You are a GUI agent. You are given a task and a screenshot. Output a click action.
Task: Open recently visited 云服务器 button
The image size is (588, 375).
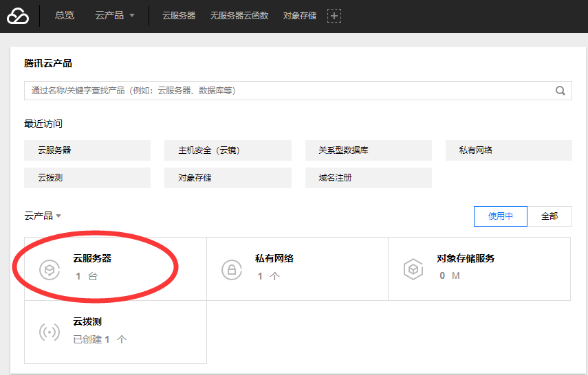pyautogui.click(x=87, y=150)
